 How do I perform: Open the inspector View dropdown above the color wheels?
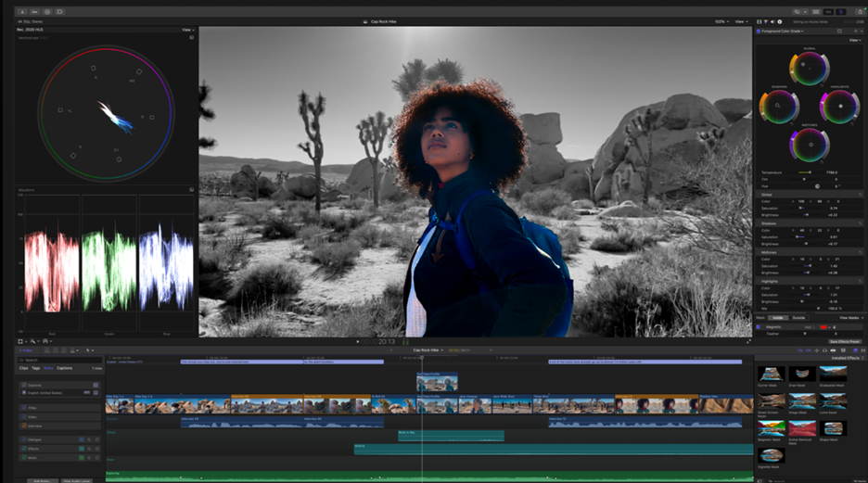pyautogui.click(x=854, y=41)
